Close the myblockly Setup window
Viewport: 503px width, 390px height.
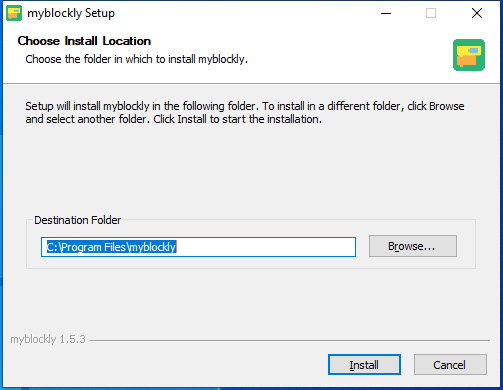[477, 13]
